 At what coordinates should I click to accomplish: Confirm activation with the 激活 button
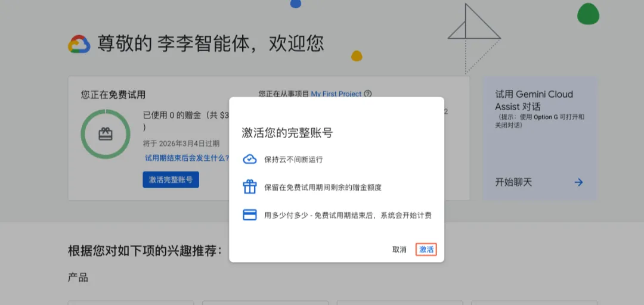426,250
